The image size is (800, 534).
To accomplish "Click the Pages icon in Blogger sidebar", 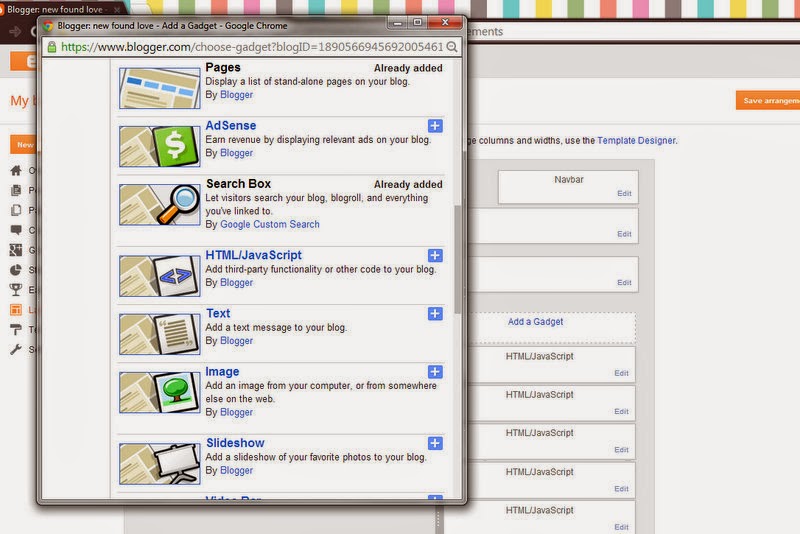I will pyautogui.click(x=16, y=210).
